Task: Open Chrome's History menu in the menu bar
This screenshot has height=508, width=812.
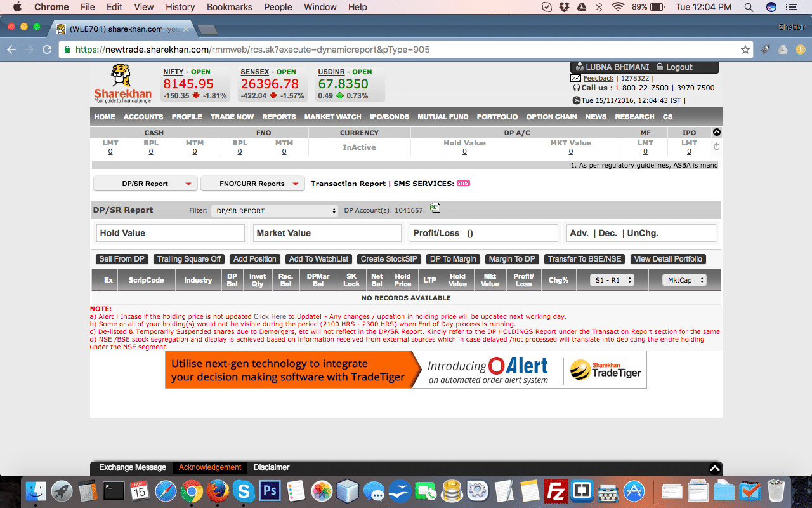Action: [x=180, y=7]
